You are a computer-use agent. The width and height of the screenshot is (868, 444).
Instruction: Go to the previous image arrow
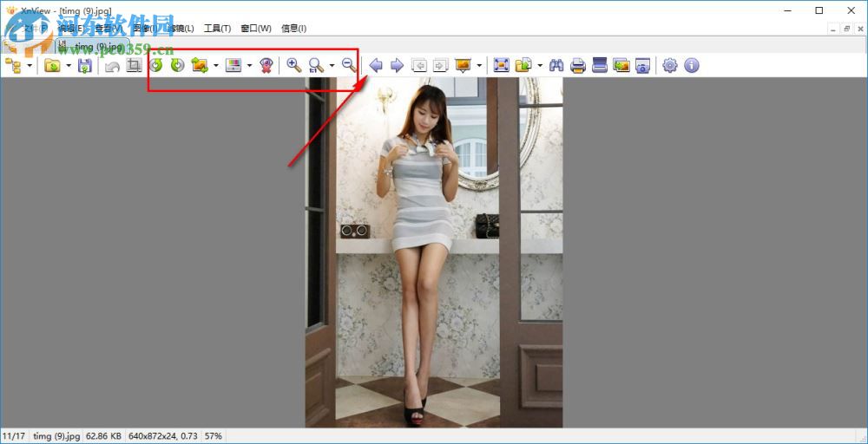click(376, 66)
